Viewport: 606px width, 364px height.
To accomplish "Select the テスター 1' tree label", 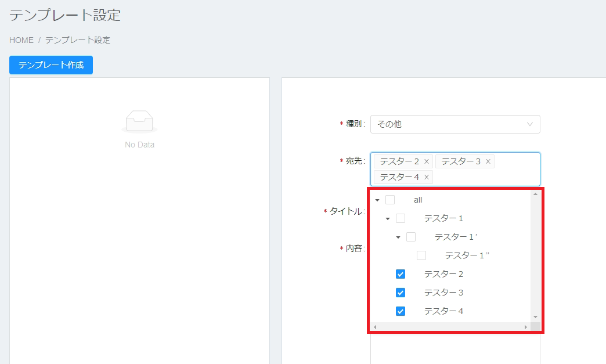I will (x=456, y=237).
